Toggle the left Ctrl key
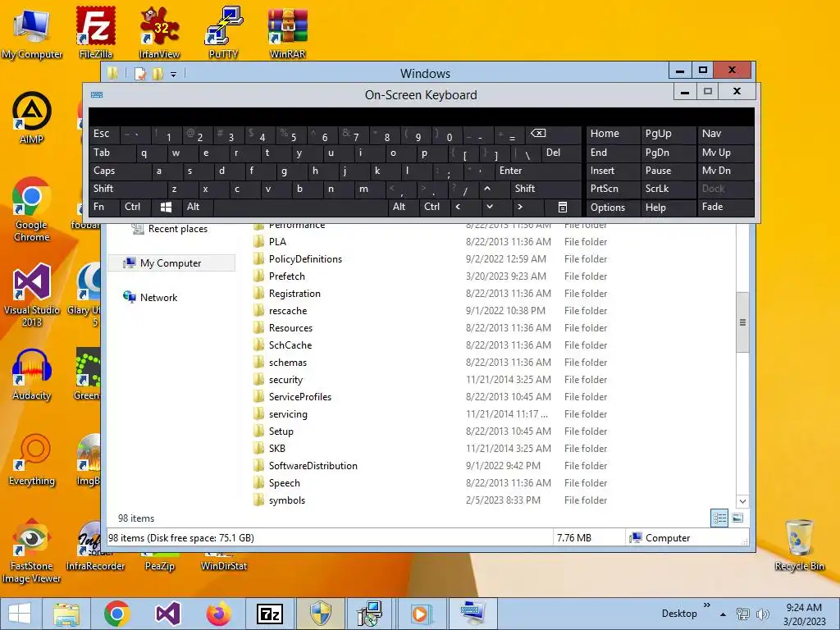 coord(135,207)
